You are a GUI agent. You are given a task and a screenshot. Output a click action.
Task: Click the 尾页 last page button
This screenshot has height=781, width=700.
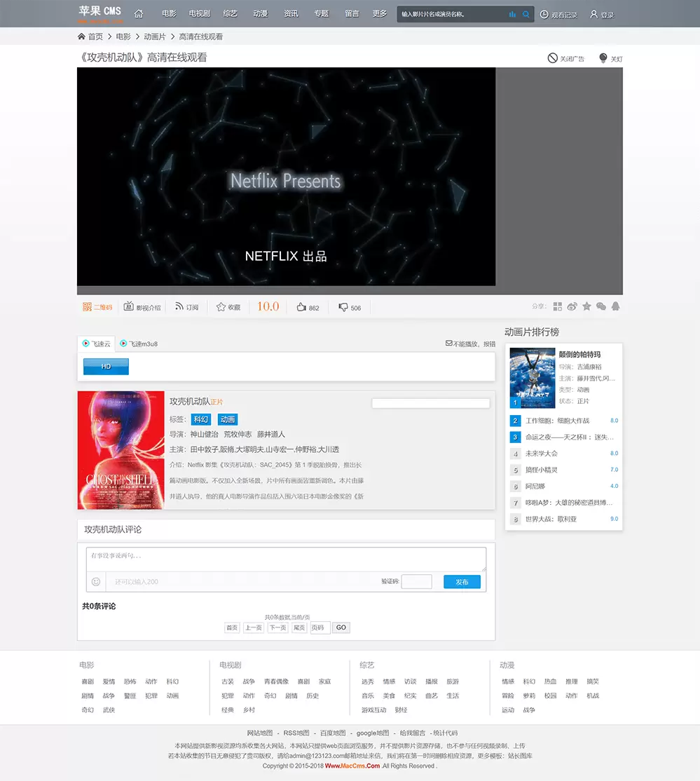[x=299, y=627]
